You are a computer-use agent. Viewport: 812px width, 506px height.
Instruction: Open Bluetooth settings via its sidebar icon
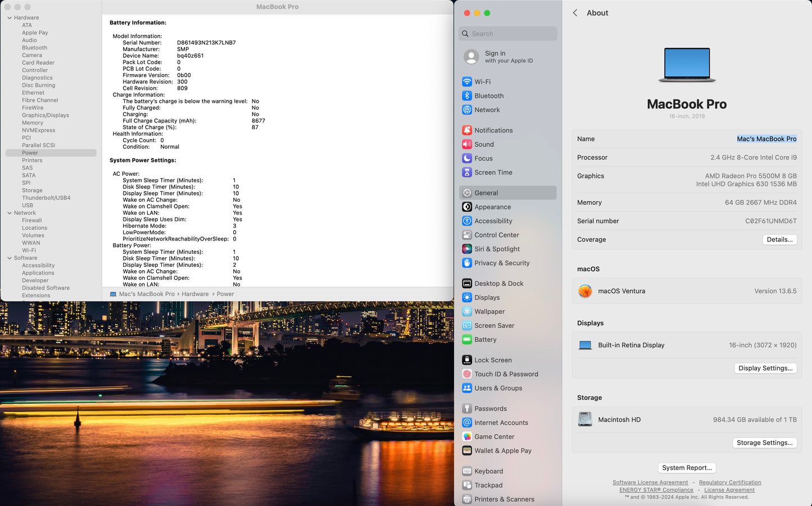coord(466,96)
